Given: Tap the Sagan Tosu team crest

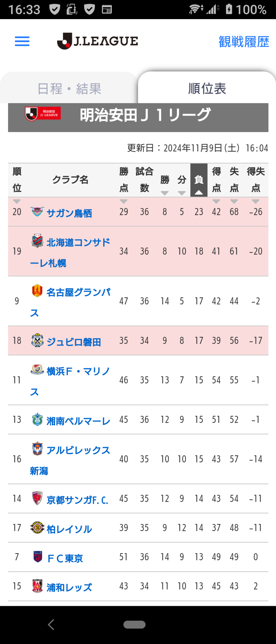Looking at the screenshot, I should (x=37, y=212).
